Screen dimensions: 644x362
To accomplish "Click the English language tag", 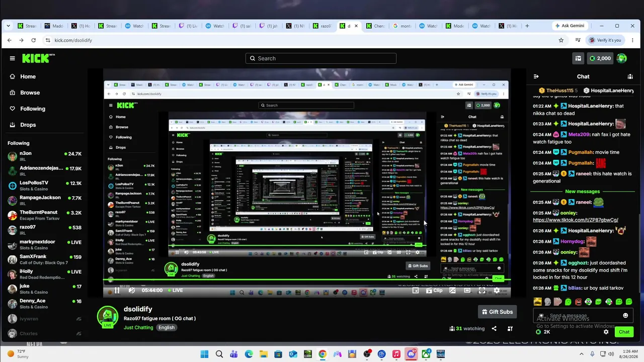I will pyautogui.click(x=167, y=327).
